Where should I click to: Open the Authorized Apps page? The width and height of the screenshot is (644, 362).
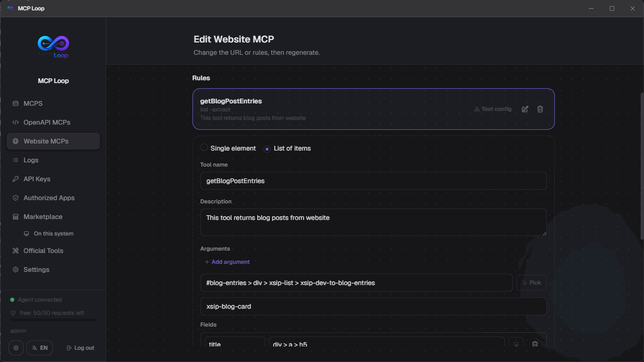point(53,198)
